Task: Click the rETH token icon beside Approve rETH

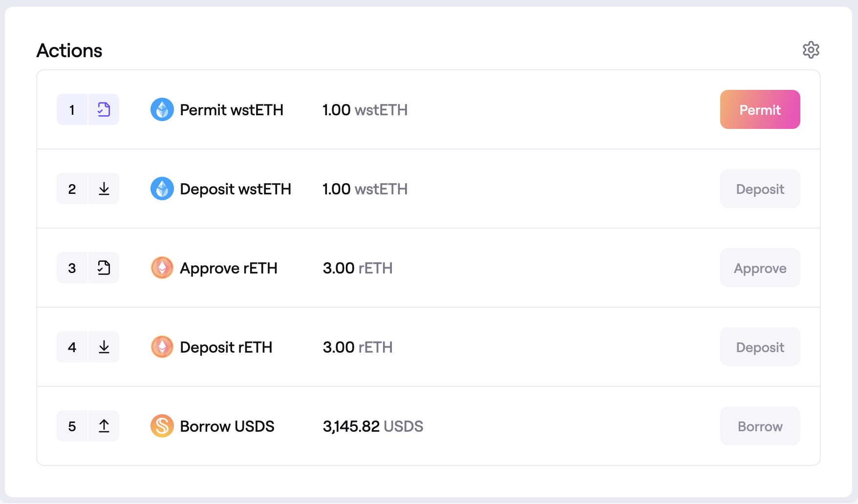Action: tap(162, 268)
